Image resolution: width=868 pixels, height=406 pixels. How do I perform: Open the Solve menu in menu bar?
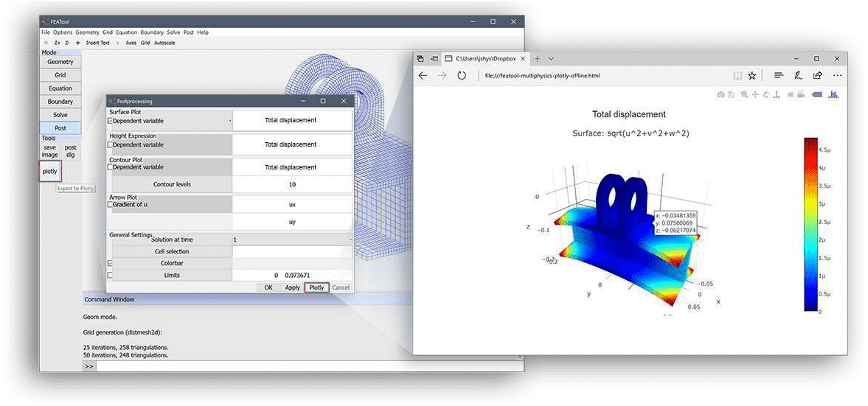(x=174, y=32)
